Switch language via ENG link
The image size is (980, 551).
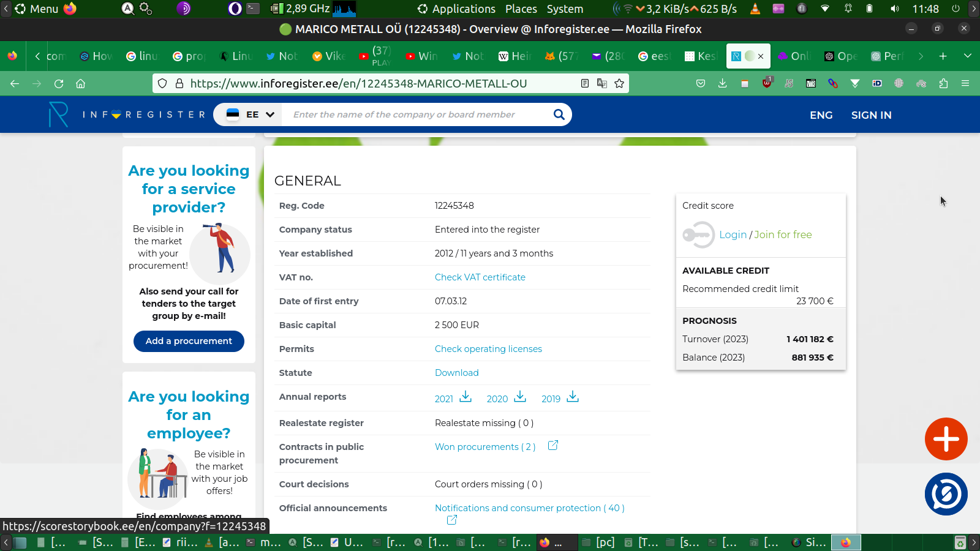tap(821, 115)
